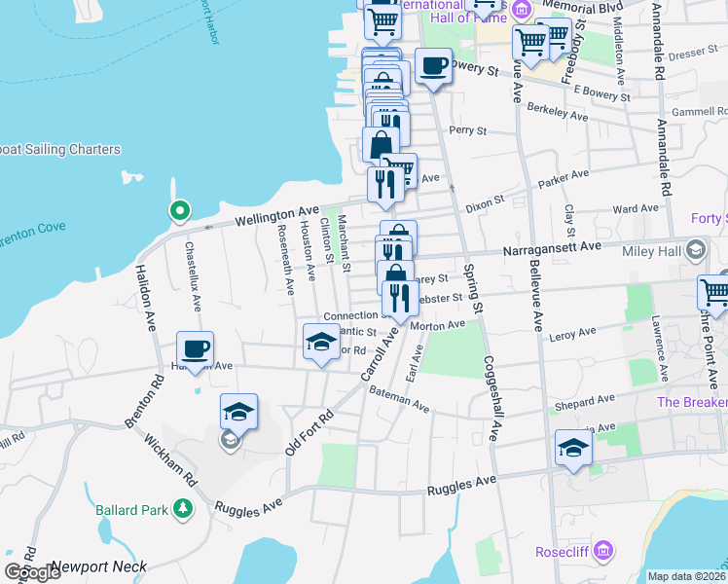Click the green circle pin at Brenton Cove
The image size is (728, 584).
click(180, 211)
